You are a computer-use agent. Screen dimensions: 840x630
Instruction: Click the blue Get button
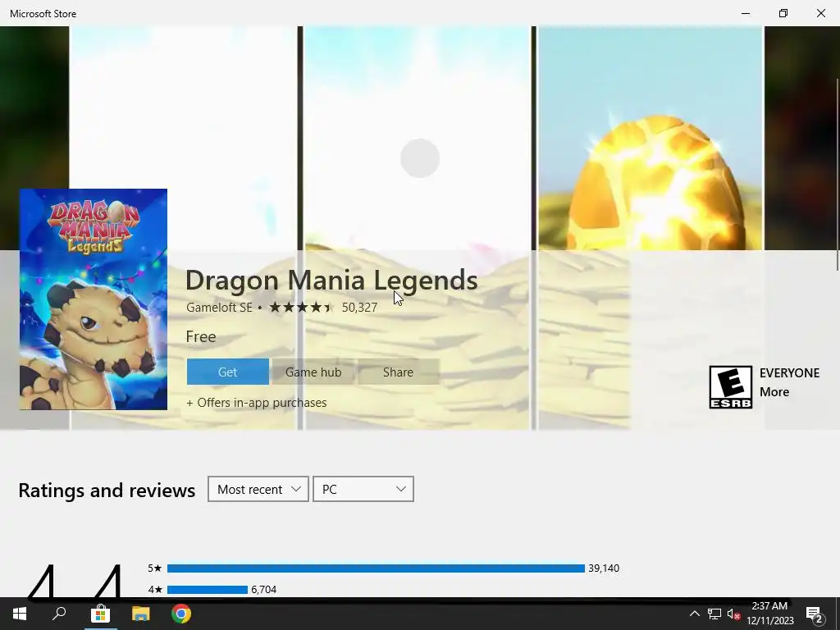[x=228, y=372]
